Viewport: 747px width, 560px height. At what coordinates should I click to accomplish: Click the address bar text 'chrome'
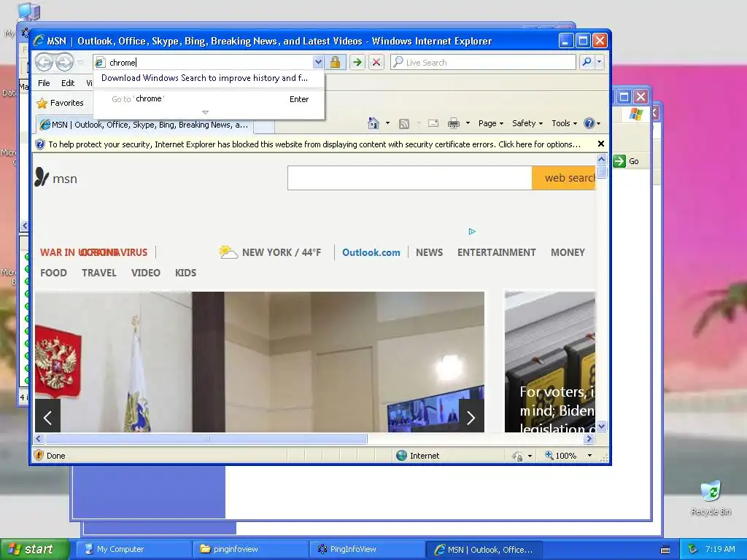123,63
